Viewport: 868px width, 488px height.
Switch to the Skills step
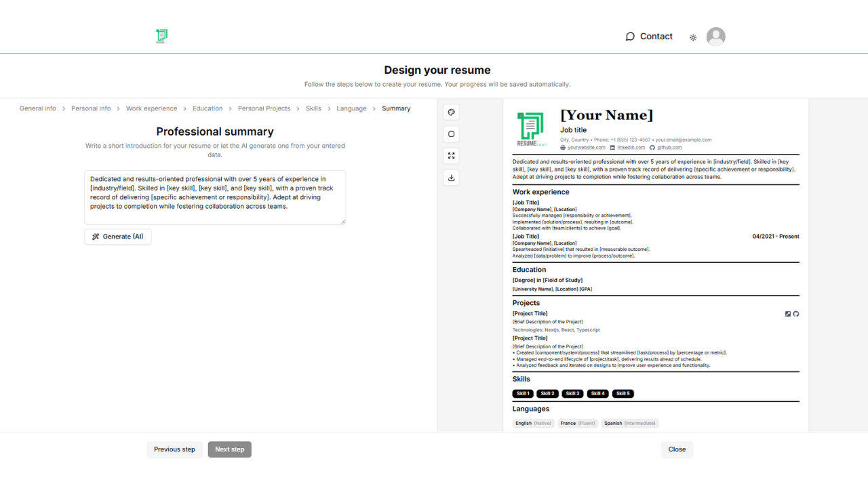313,108
